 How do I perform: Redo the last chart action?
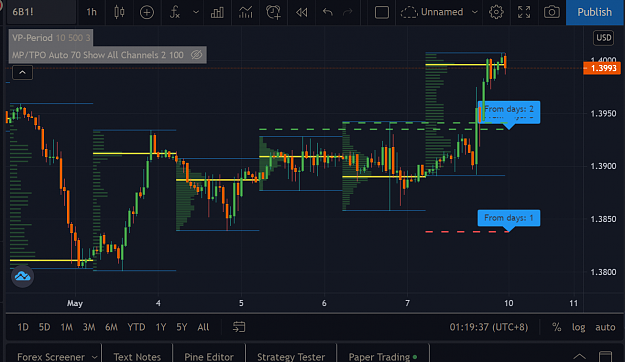[348, 12]
